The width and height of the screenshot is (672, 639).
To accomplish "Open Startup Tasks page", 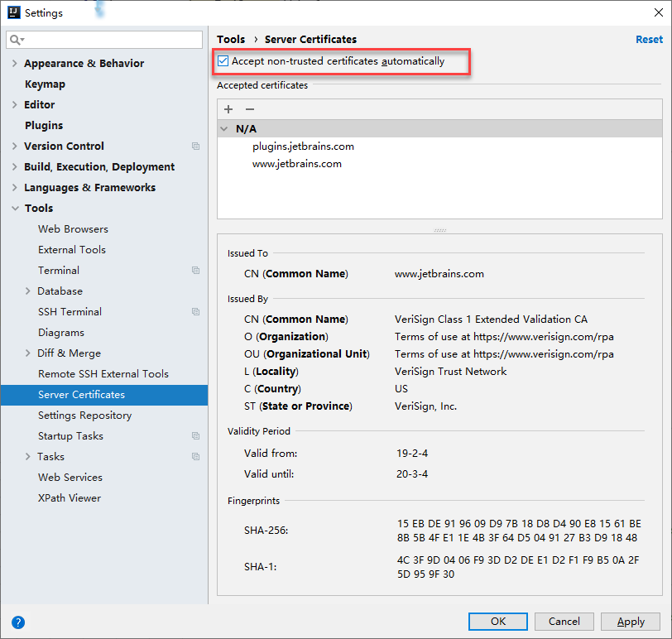I will pyautogui.click(x=70, y=436).
